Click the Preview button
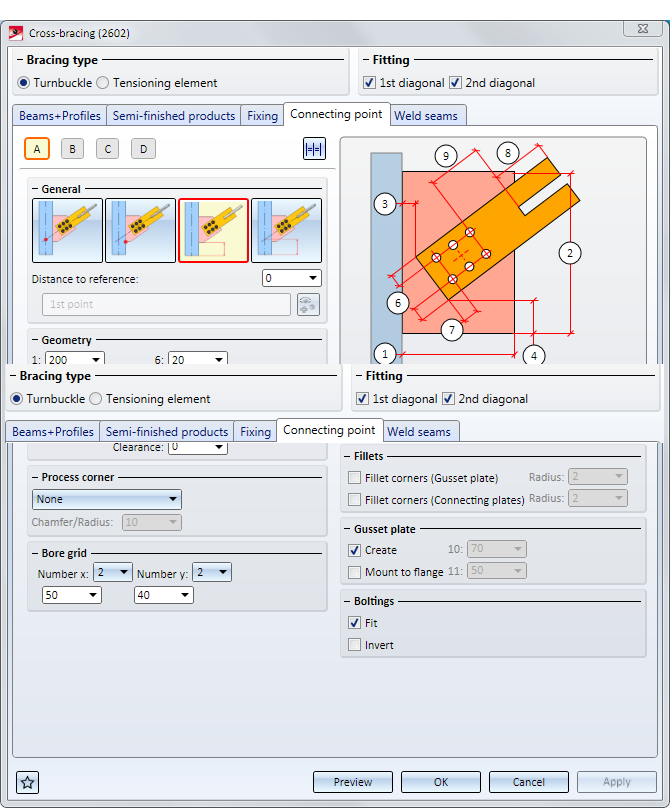 [x=353, y=782]
